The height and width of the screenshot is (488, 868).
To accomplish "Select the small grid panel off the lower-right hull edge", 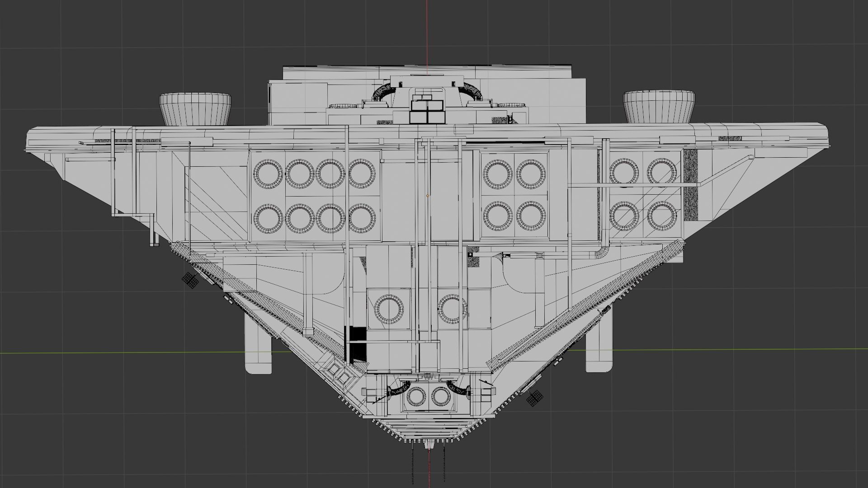I will [x=535, y=398].
